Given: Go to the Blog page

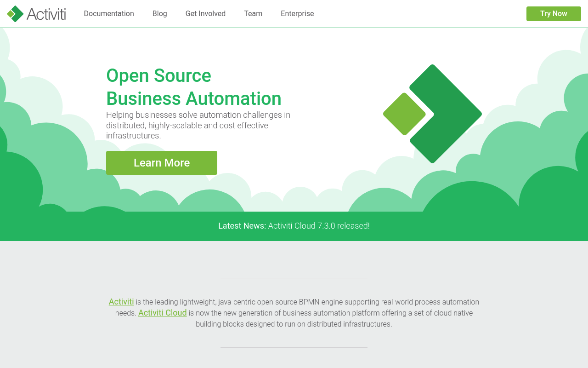Looking at the screenshot, I should [x=160, y=14].
